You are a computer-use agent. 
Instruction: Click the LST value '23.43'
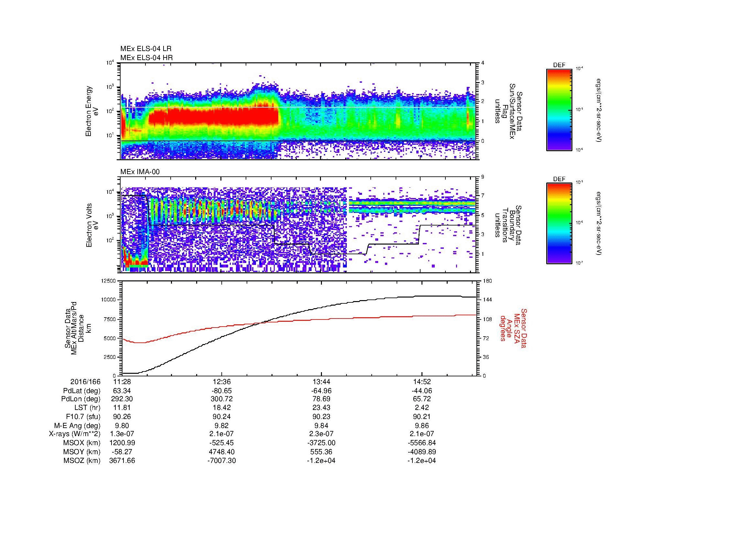[x=321, y=408]
